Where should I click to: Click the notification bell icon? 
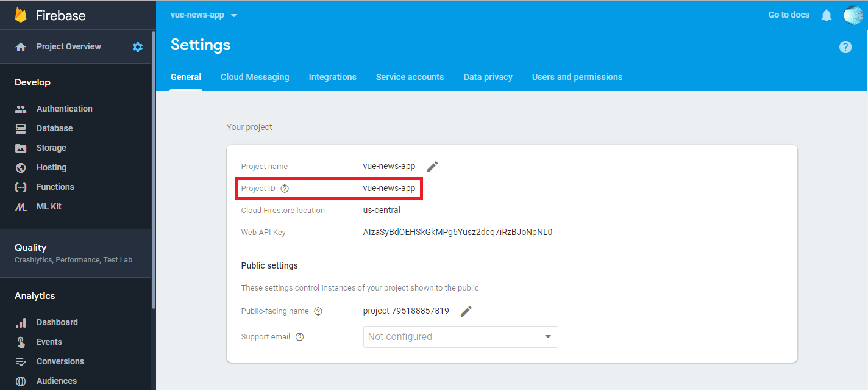826,15
